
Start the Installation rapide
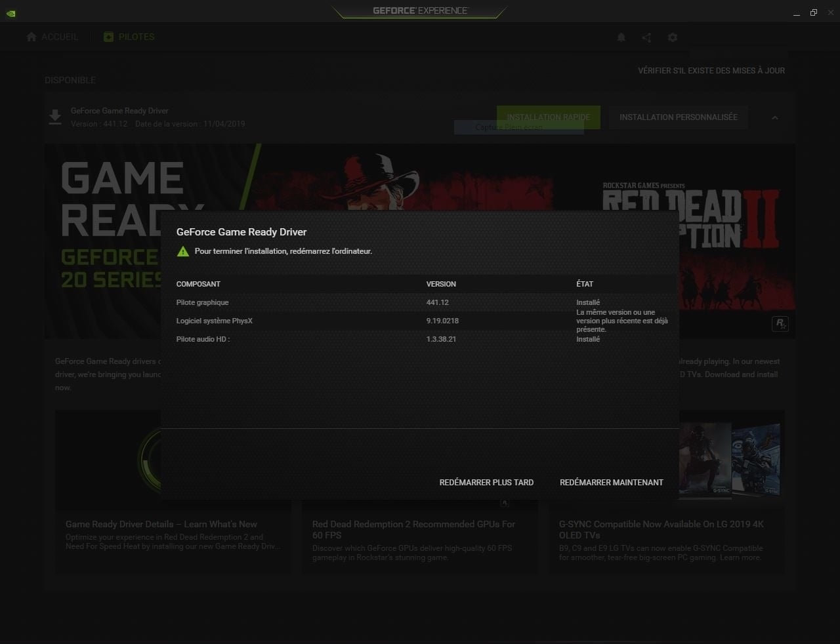click(549, 117)
